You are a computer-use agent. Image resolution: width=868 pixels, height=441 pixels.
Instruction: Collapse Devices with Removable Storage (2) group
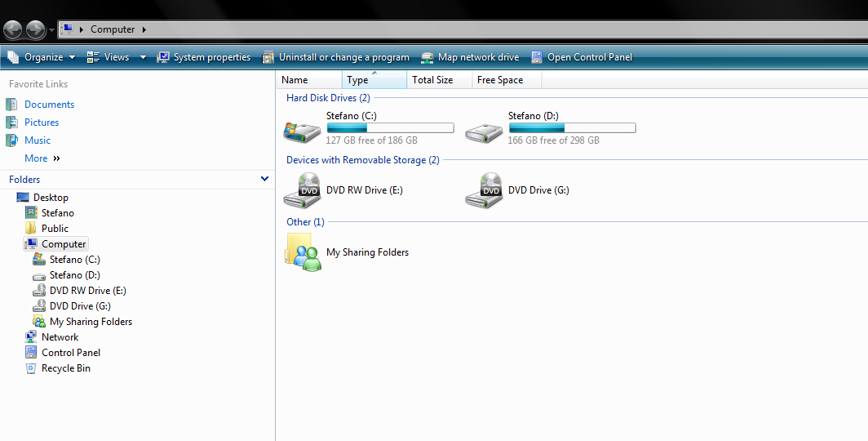363,160
